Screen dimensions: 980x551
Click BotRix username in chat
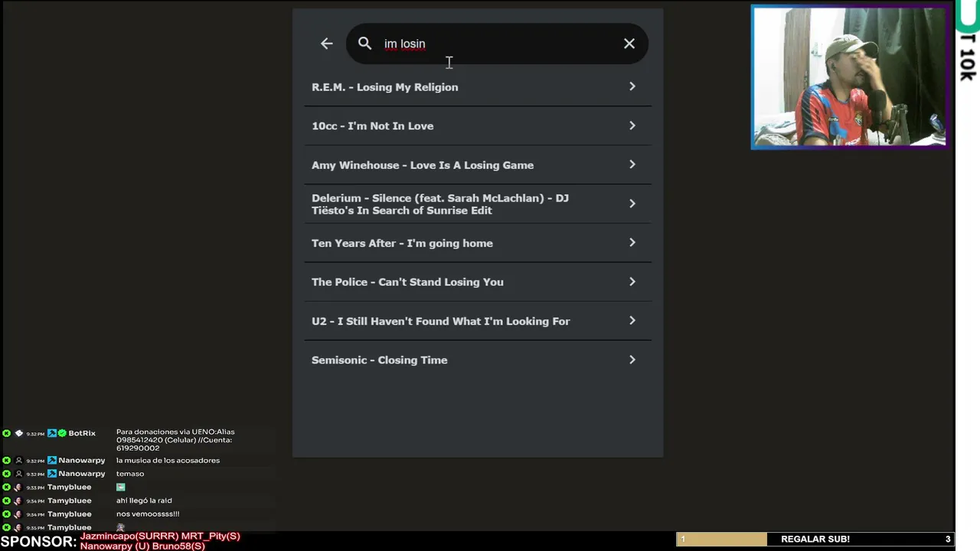82,433
